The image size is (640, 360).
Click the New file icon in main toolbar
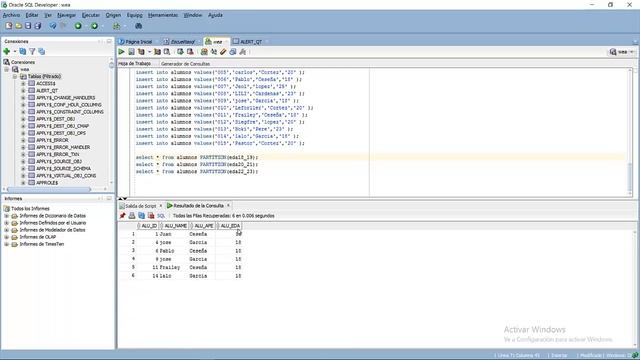(9, 26)
